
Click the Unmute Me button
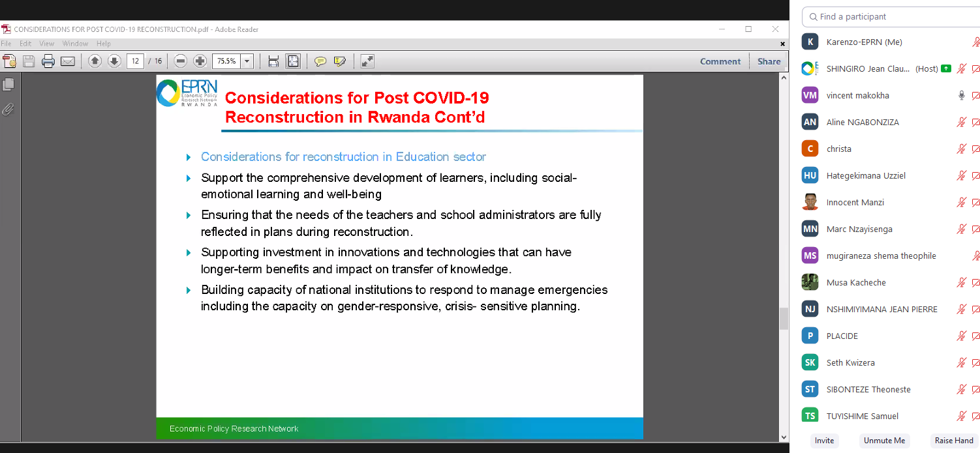(884, 441)
